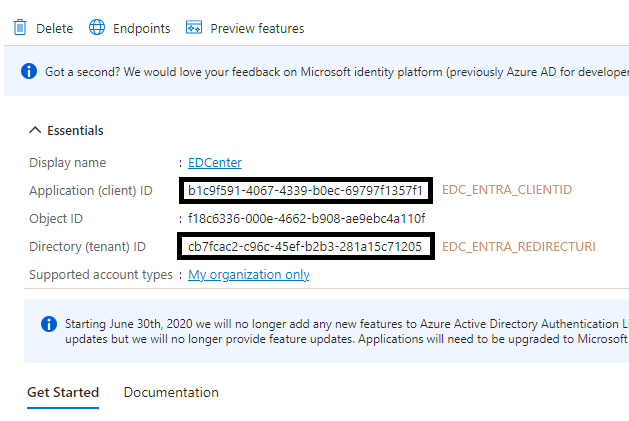Collapse the Essentials section chevron
Viewport: 629px width, 421px height.
[35, 130]
